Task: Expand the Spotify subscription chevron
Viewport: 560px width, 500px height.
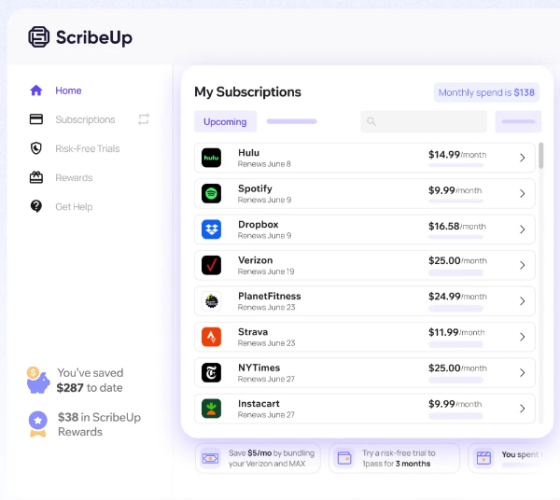Action: coord(522,194)
